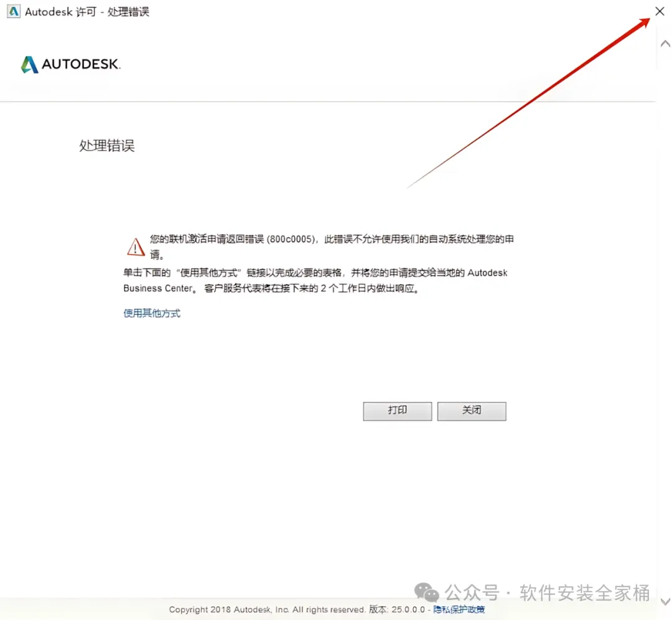Close the Autodesk license error window
Image resolution: width=672 pixels, height=620 pixels.
coord(660,11)
